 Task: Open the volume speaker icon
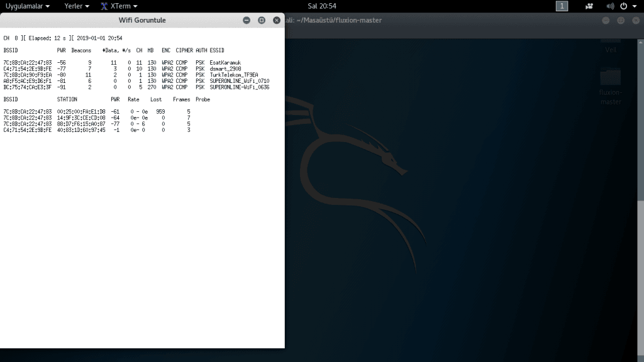coord(610,6)
